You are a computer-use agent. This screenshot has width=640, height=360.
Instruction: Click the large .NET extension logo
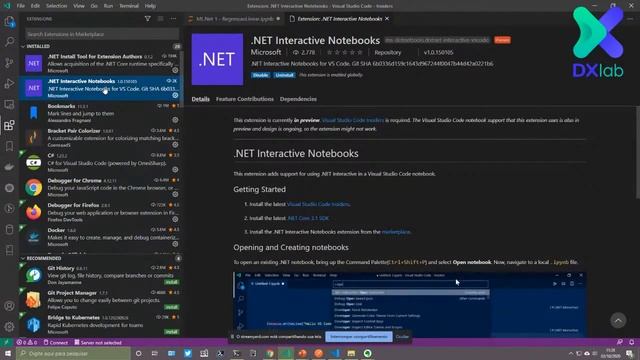(217, 60)
